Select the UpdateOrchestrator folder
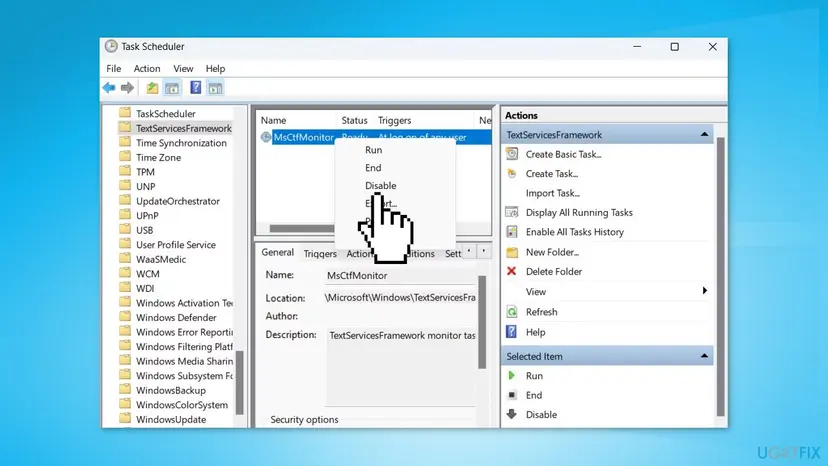Screen dimensions: 828x466 (x=177, y=201)
